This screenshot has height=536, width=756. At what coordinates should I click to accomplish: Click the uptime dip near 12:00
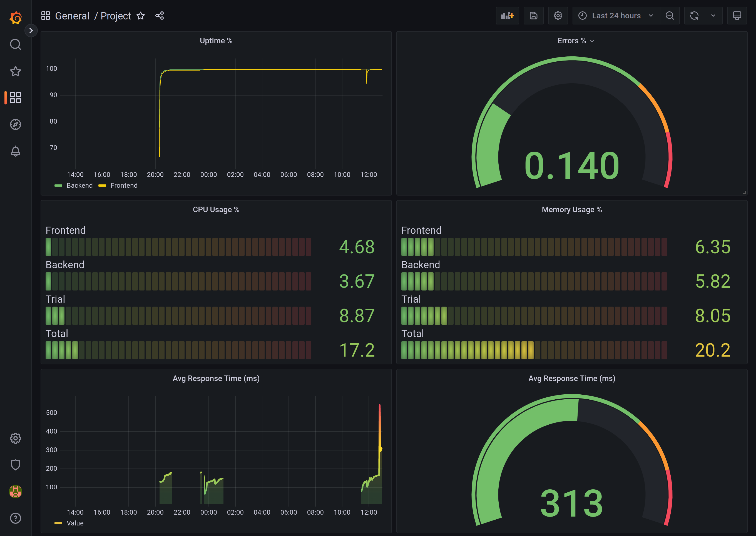[367, 77]
